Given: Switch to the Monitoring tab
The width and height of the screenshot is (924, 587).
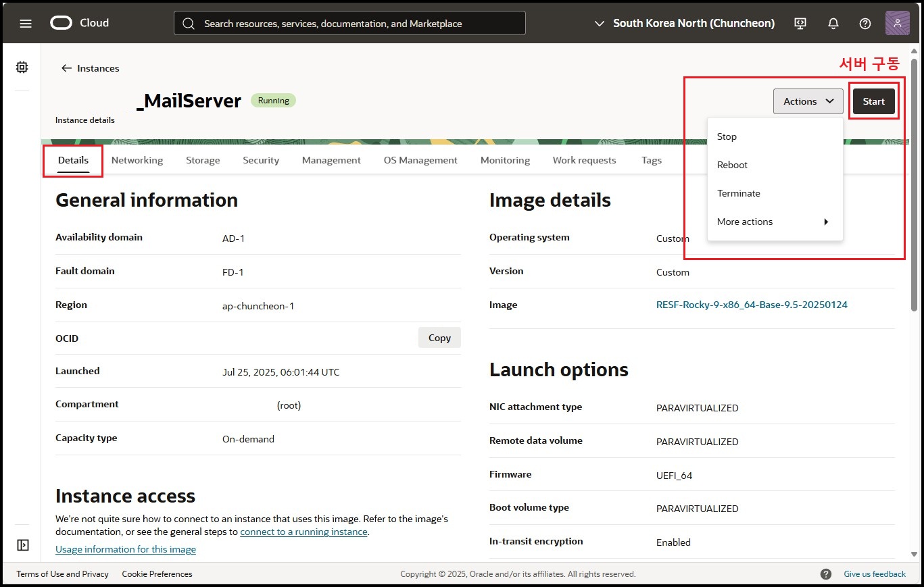Looking at the screenshot, I should coord(505,160).
